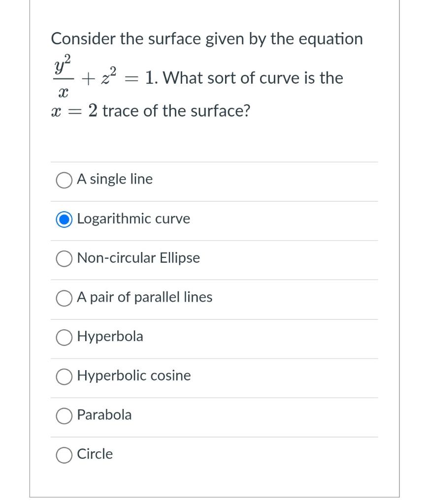Click the 'Circle' answer label

point(95,454)
